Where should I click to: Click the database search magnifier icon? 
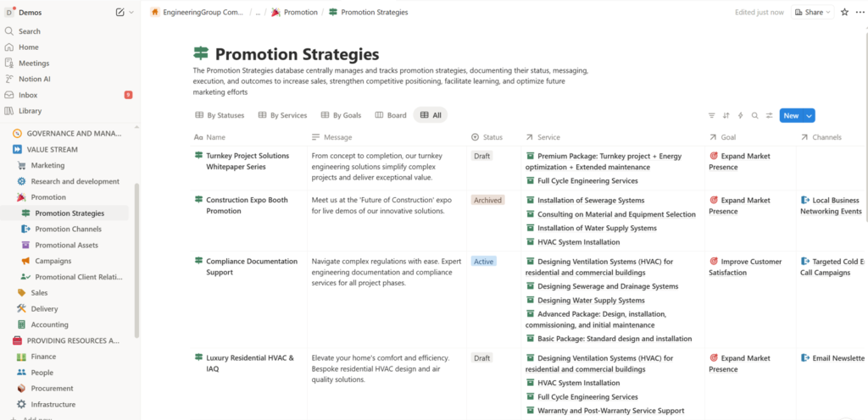(x=754, y=116)
